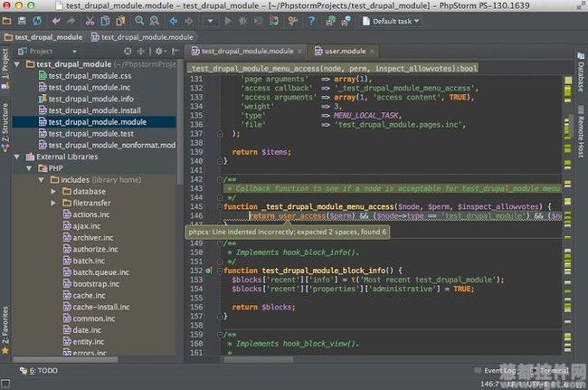The image size is (588, 390).
Task: Fold the test_drupal_module_block_info function at line 152
Action: point(220,271)
